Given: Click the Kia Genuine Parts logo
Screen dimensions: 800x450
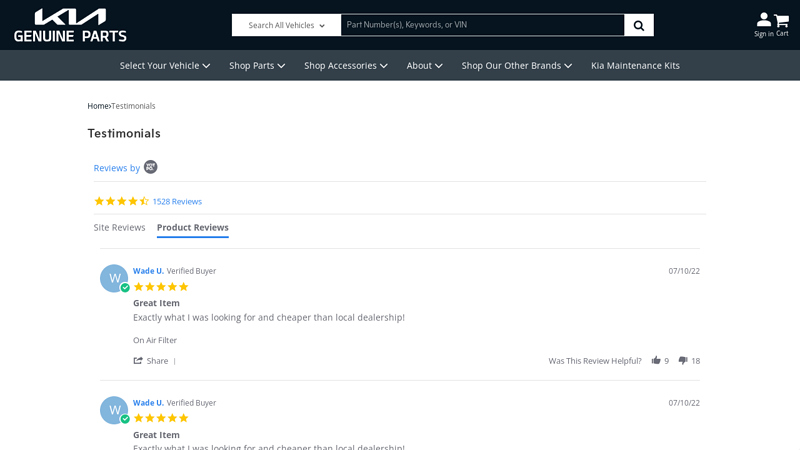Looking at the screenshot, I should (x=70, y=25).
